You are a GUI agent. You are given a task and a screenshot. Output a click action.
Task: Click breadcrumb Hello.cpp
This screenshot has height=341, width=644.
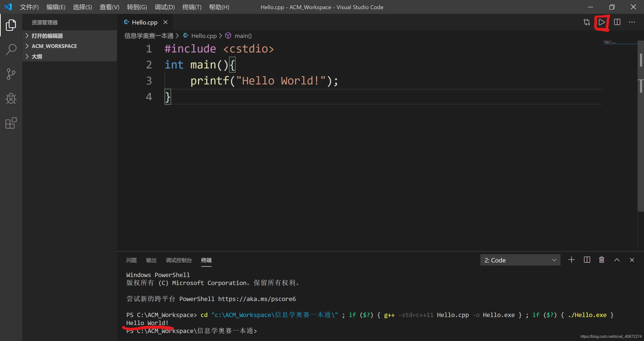204,36
